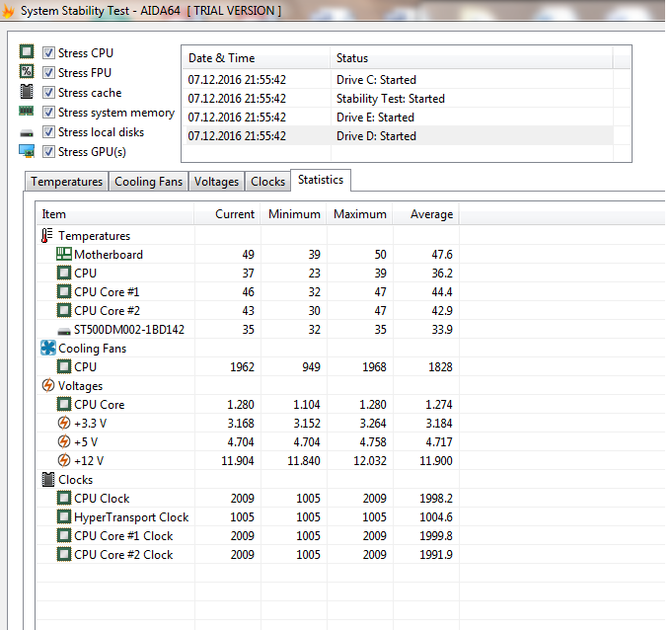The height and width of the screenshot is (630, 672).
Task: Click the chip icon of Clocks group
Action: (48, 479)
